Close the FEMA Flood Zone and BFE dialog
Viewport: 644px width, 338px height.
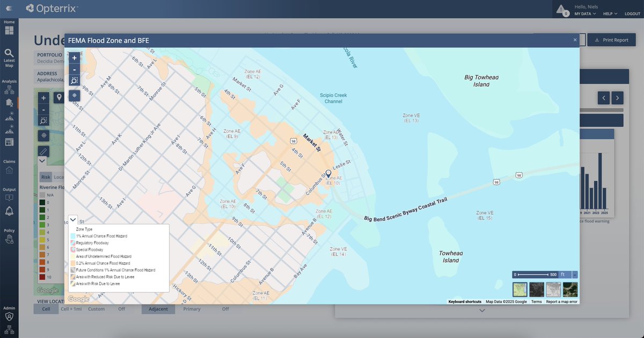click(575, 40)
